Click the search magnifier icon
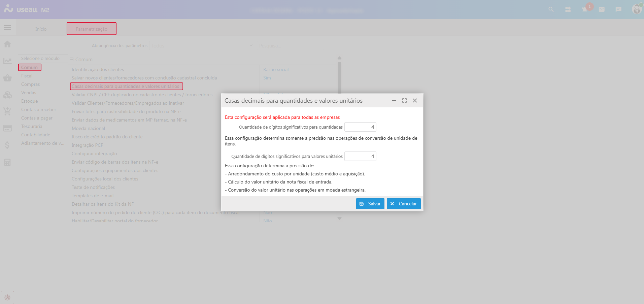644x304 pixels. 551,9
